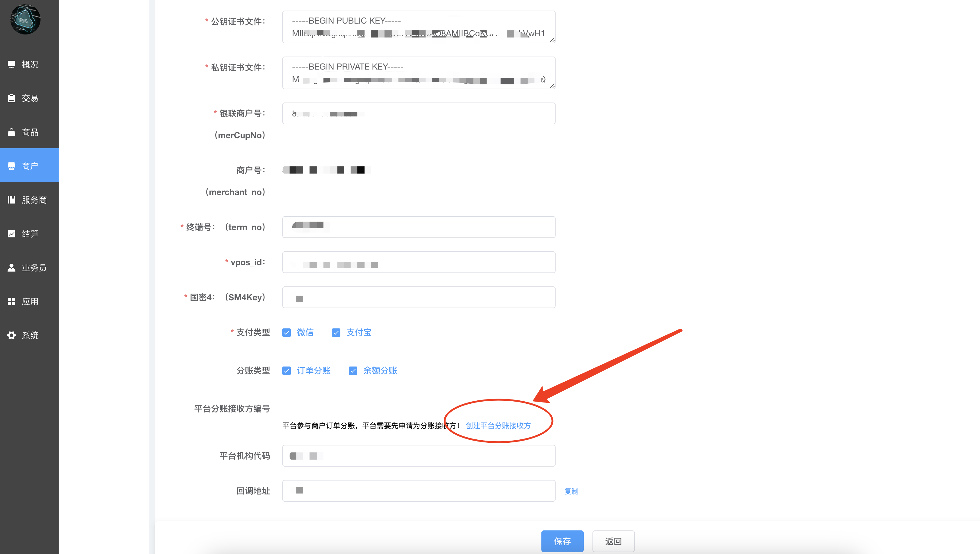980x554 pixels.
Task: Uncheck the 微信 payment type checkbox
Action: (x=287, y=333)
